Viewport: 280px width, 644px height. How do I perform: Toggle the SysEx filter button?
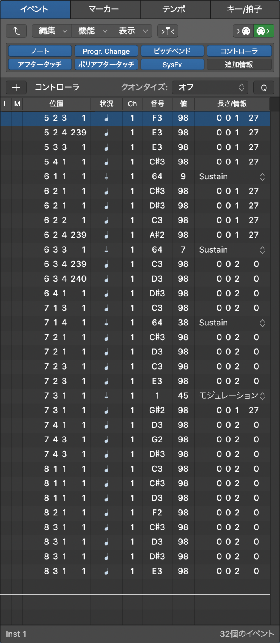pyautogui.click(x=172, y=64)
